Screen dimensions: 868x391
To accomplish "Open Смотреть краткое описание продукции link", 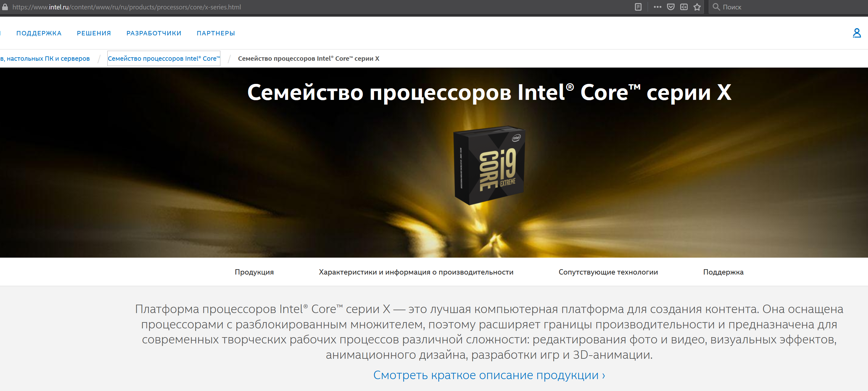I will [x=489, y=375].
